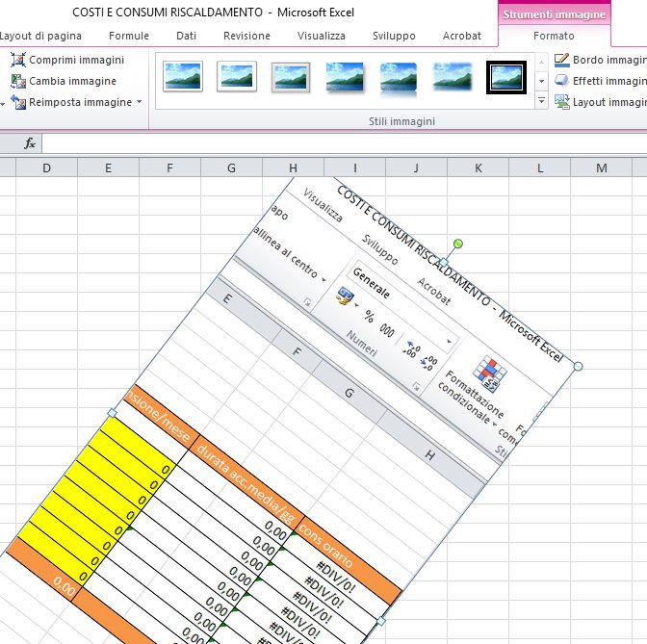Apply the second picture style with white frame
The image size is (647, 644).
237,76
